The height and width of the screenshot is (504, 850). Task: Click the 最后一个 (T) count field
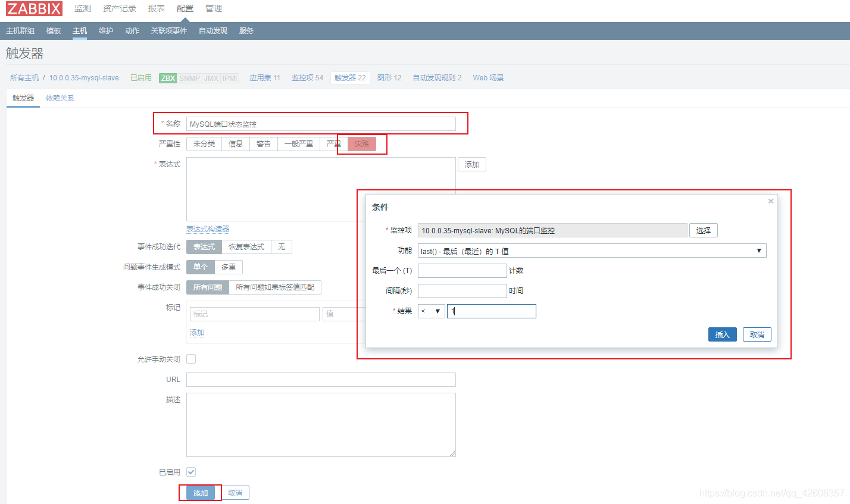point(462,271)
